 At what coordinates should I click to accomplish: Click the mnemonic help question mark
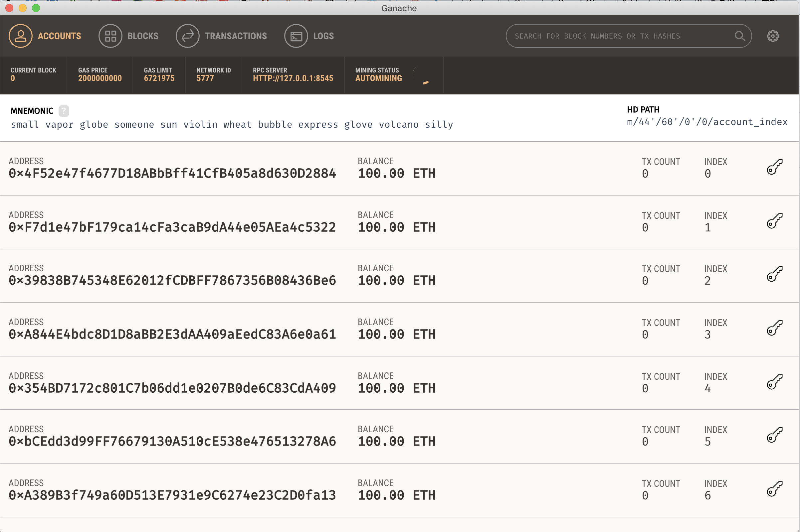click(64, 111)
